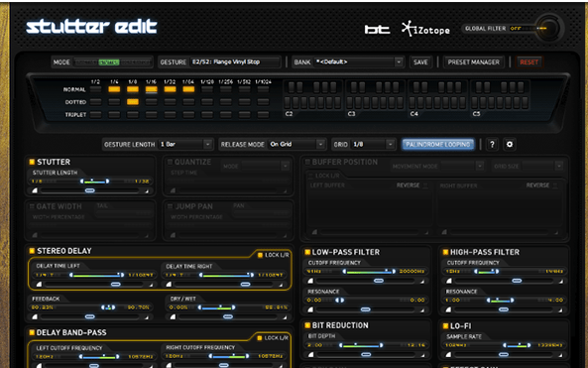Enable the Triplet 1/16 stutter cell
The image size is (588, 368).
pos(151,114)
